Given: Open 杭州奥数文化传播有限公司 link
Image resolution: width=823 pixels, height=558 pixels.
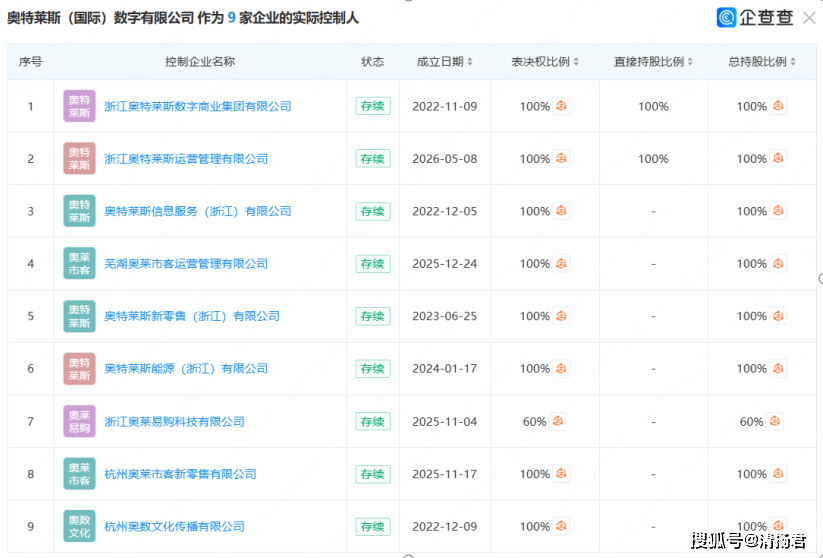Looking at the screenshot, I should click(x=174, y=526).
